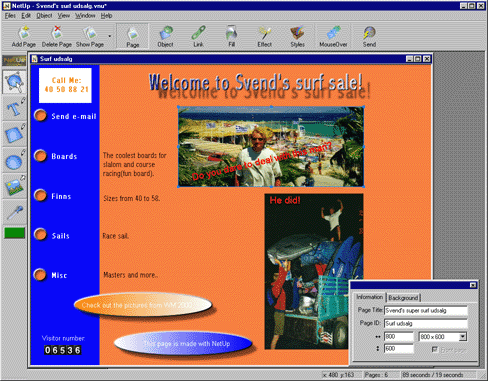Select the eyedropper color picker tool
This screenshot has width=488, height=381.
[14, 212]
